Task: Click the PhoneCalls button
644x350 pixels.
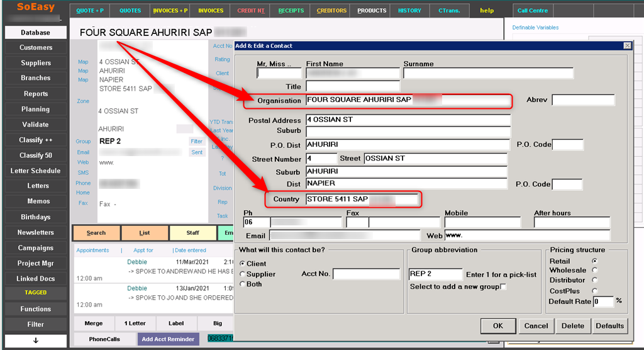Action: (x=104, y=339)
